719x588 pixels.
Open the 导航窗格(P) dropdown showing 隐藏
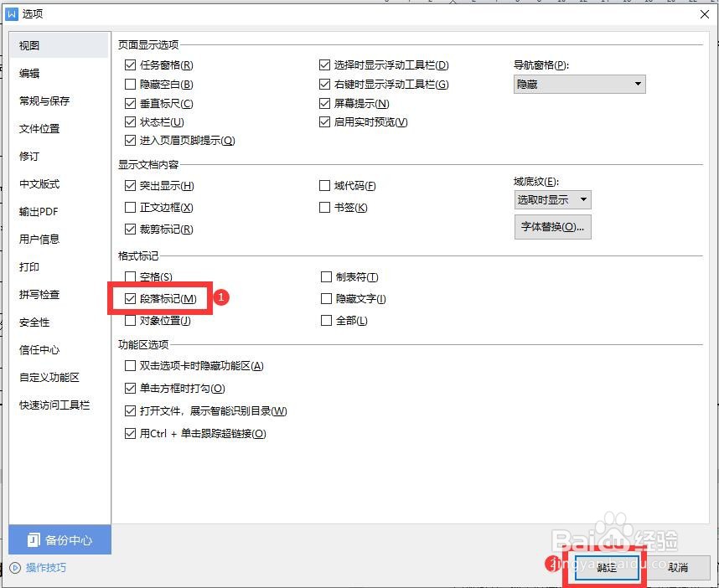580,85
